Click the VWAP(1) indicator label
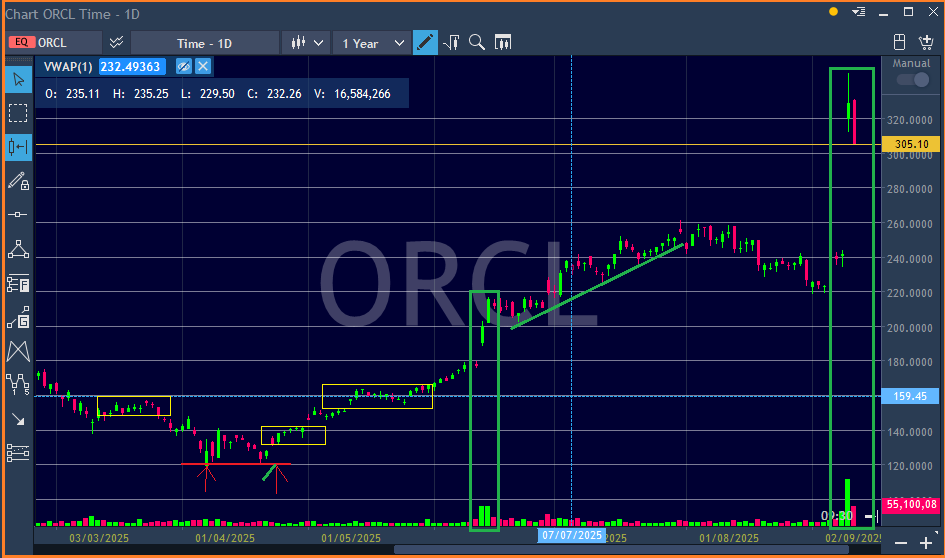This screenshot has width=945, height=558. (x=68, y=66)
